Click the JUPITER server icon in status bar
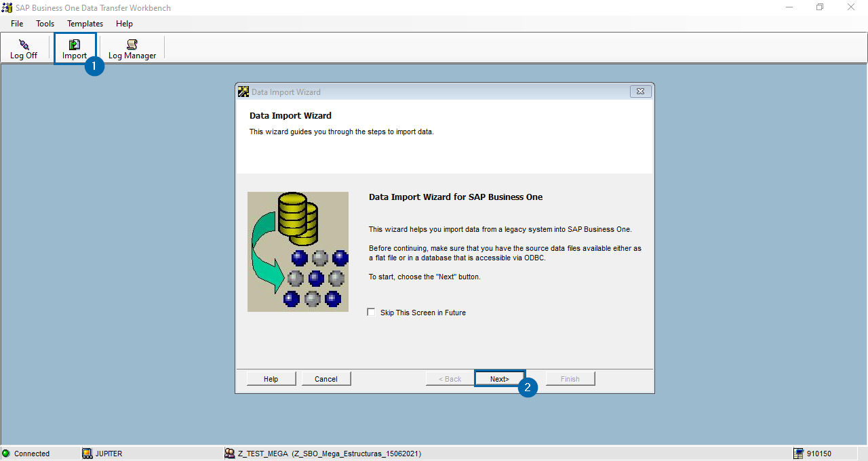Viewport: 868px width, 461px height. pos(87,454)
